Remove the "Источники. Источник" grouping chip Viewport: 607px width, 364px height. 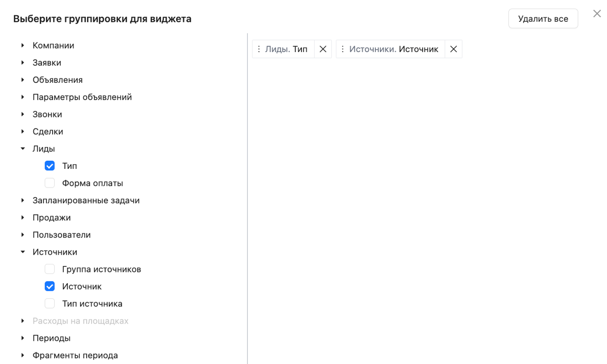[x=453, y=49]
